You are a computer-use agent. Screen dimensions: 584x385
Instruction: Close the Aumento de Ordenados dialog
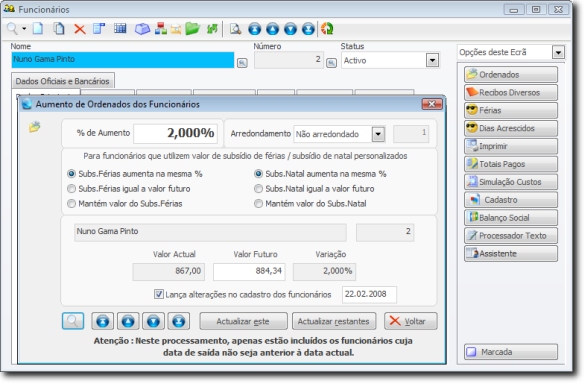click(432, 104)
